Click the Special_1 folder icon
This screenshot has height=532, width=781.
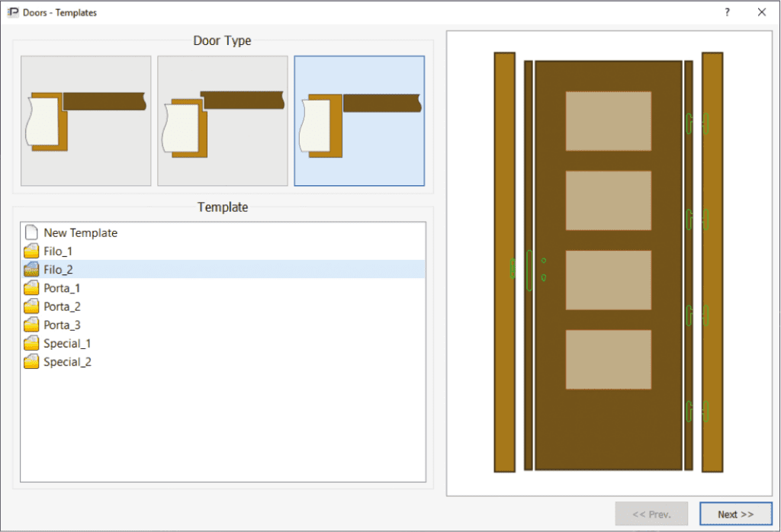point(31,343)
